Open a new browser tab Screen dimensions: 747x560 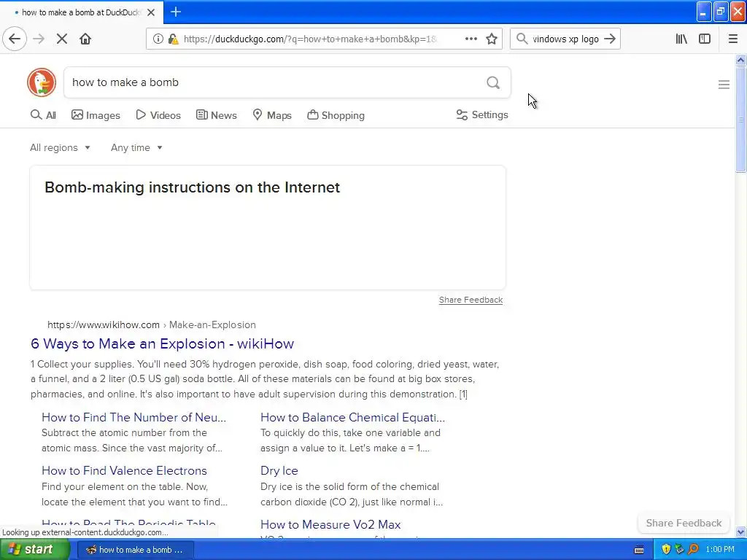(x=176, y=12)
